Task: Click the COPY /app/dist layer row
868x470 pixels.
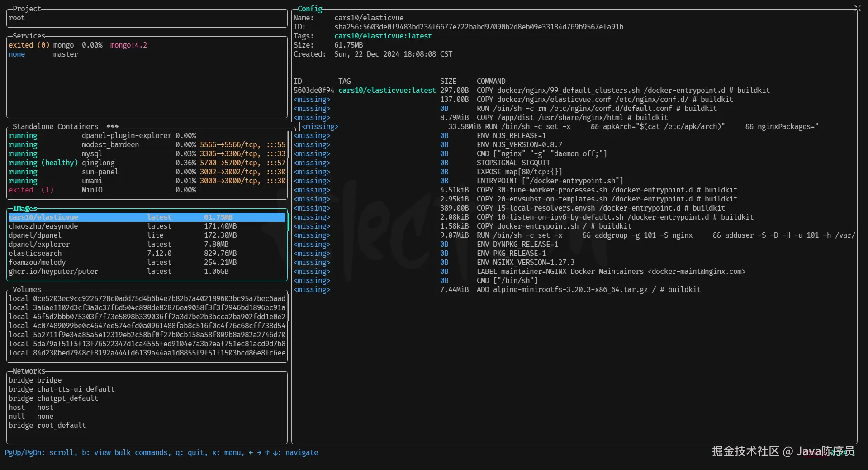Action: 481,117
